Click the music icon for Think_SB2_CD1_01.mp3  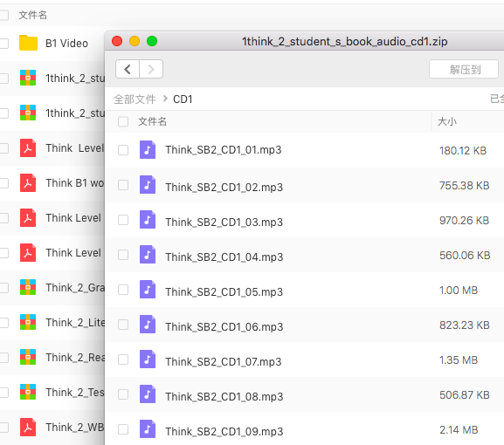[x=148, y=149]
